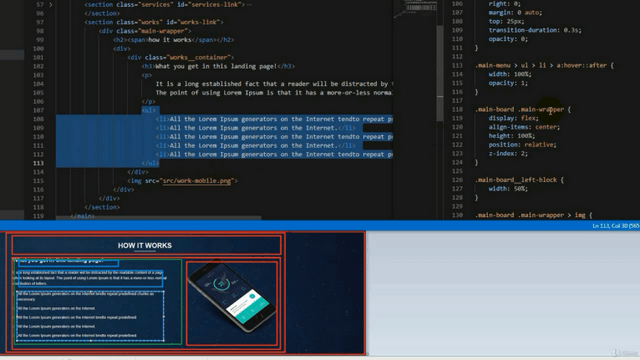Click 'display: flex;' in the CSS editor
This screenshot has height=360, width=640.
pyautogui.click(x=513, y=118)
